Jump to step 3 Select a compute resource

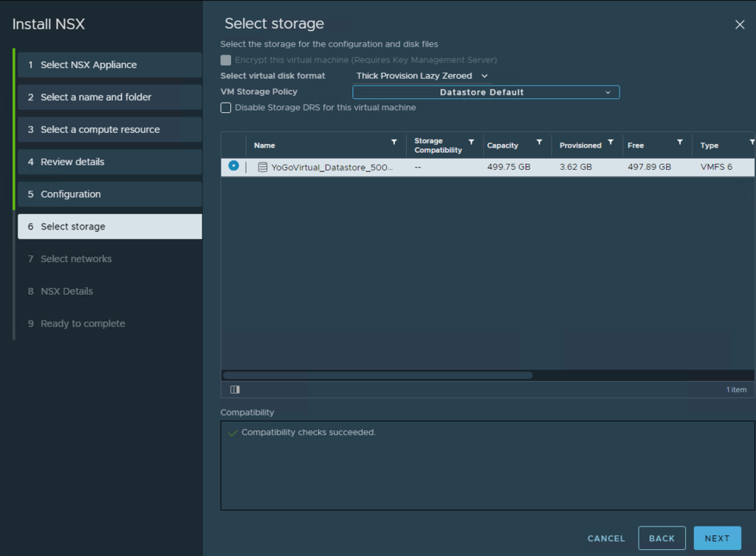109,129
